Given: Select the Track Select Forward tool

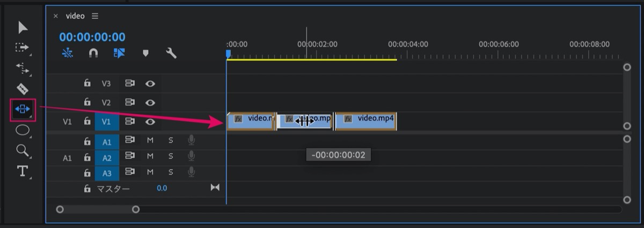Looking at the screenshot, I should (23, 47).
